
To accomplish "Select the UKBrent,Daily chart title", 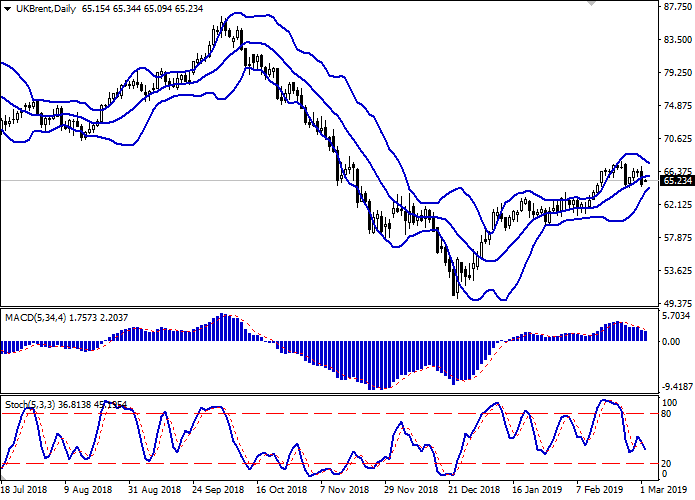I will click(47, 8).
